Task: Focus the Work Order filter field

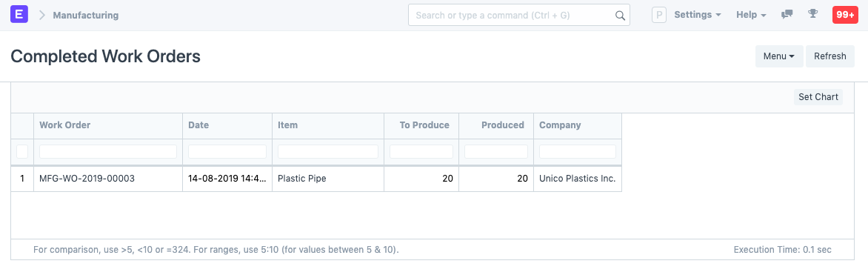Action: click(x=108, y=151)
